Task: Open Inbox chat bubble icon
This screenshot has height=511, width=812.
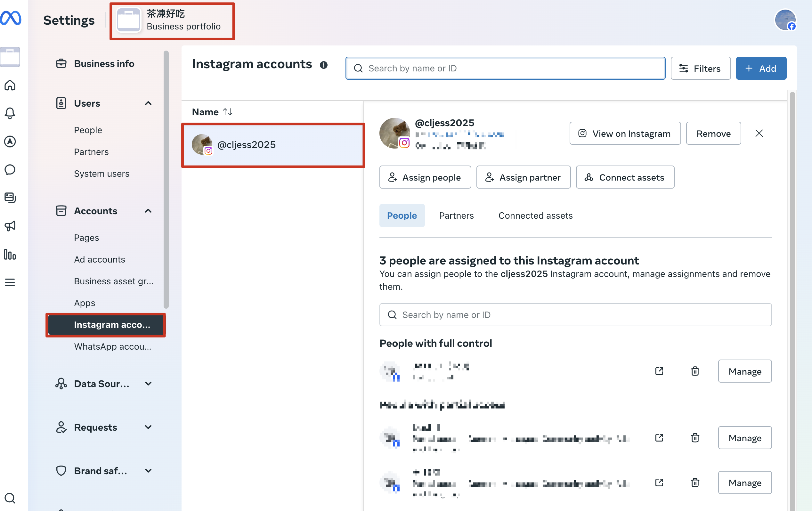Action: pyautogui.click(x=10, y=169)
